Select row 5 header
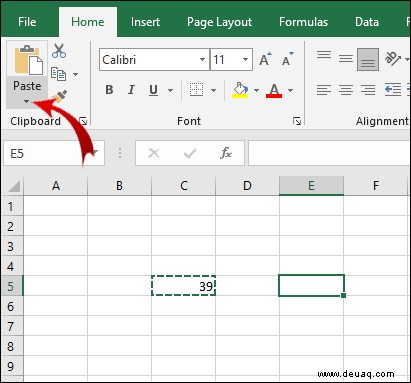This screenshot has height=383, width=411. 13,286
